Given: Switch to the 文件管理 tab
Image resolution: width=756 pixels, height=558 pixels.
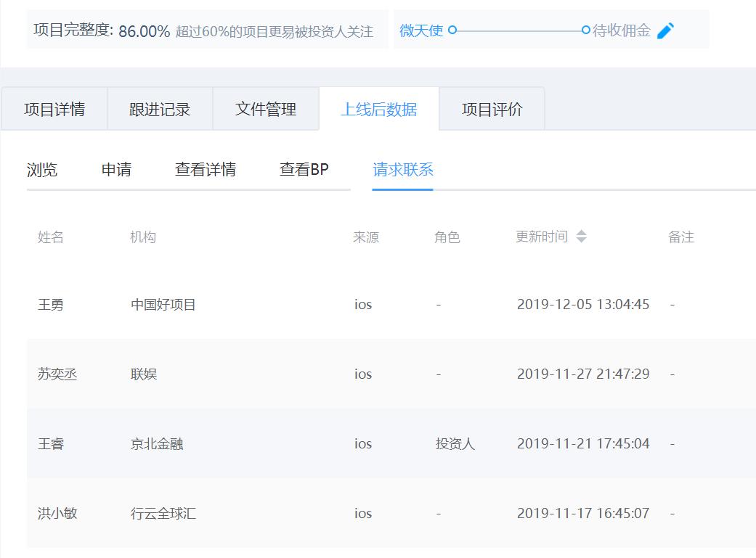Looking at the screenshot, I should click(x=266, y=108).
